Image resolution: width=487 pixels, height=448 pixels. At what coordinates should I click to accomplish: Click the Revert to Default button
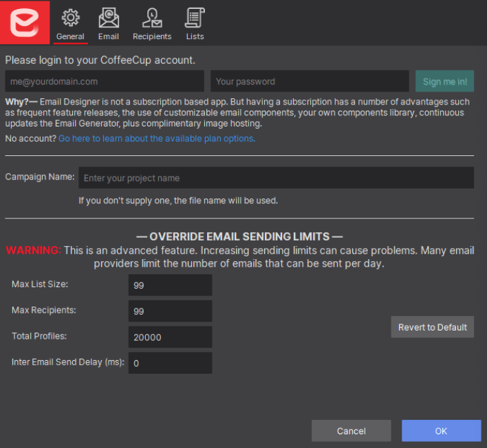pyautogui.click(x=433, y=327)
